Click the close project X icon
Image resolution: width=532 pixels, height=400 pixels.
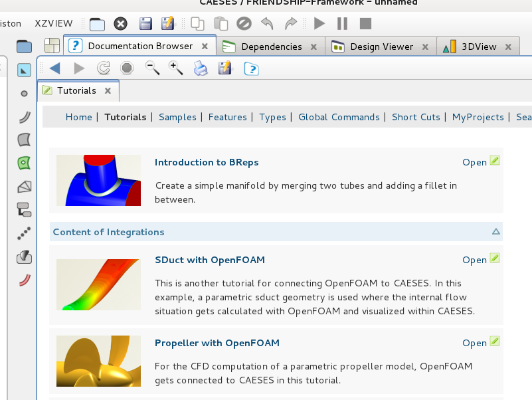(120, 24)
